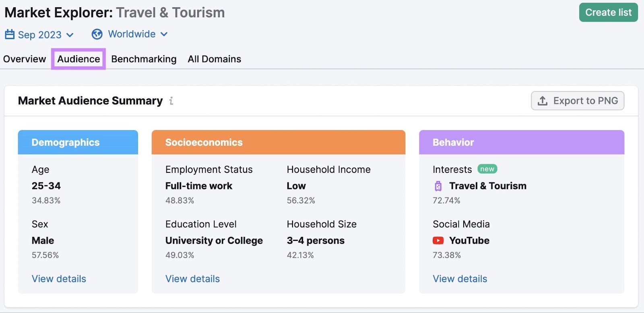Click the blue Demographics card header
Image resolution: width=644 pixels, height=313 pixels.
click(78, 142)
